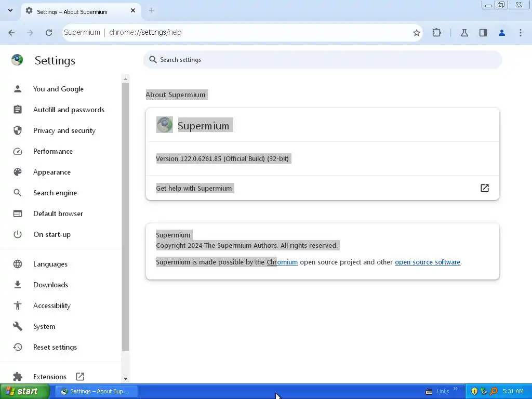Click the external-link icon in Get help row

point(485,188)
